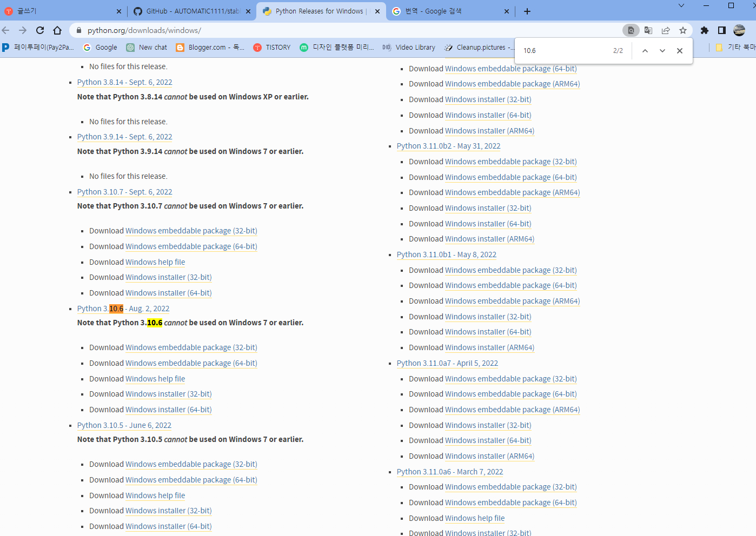
Task: Open the Extensions puzzle icon
Action: [x=704, y=30]
